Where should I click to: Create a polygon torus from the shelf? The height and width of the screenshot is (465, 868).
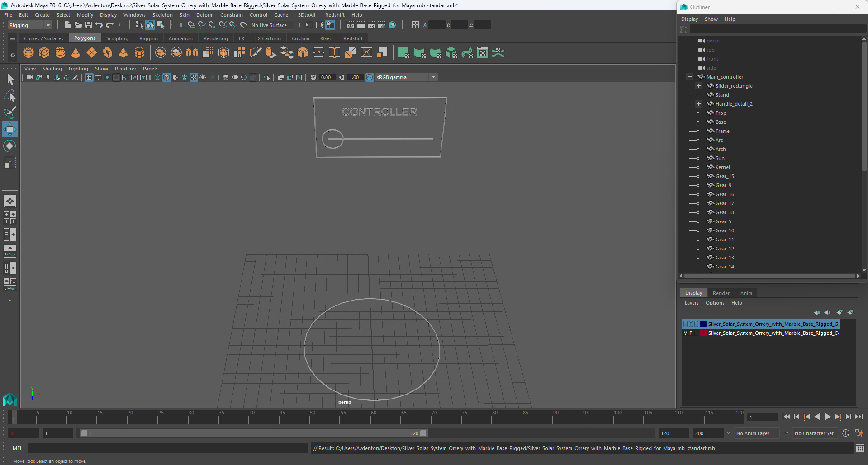point(108,53)
